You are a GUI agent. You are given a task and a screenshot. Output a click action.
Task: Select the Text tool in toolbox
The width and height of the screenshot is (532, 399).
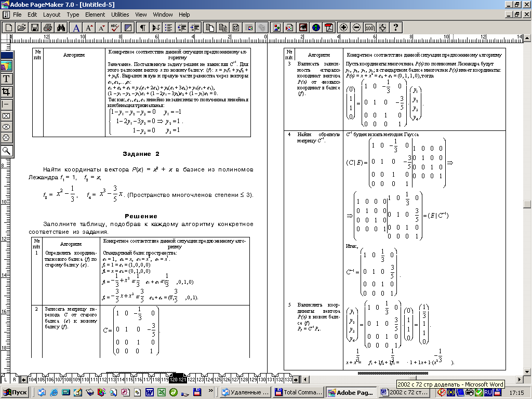6,79
